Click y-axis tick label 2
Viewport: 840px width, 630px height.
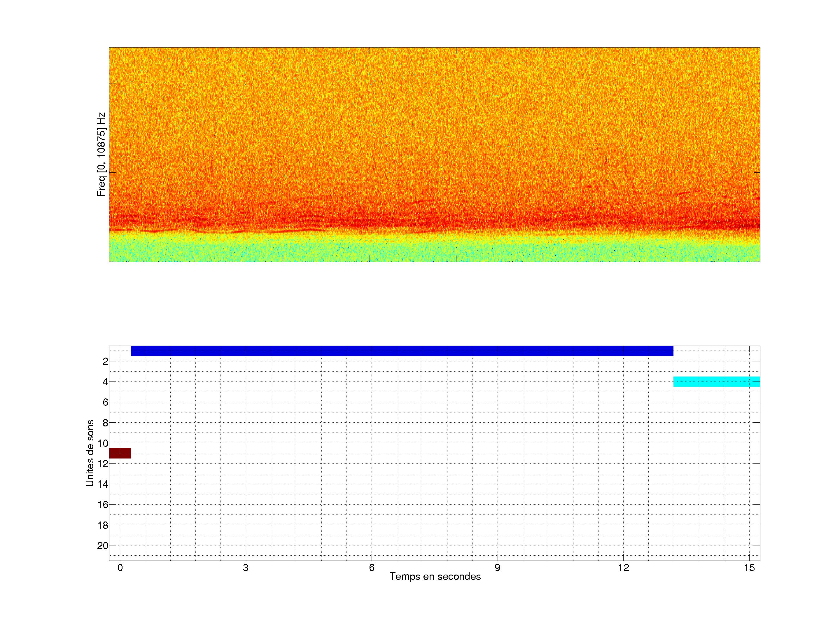pyautogui.click(x=105, y=361)
